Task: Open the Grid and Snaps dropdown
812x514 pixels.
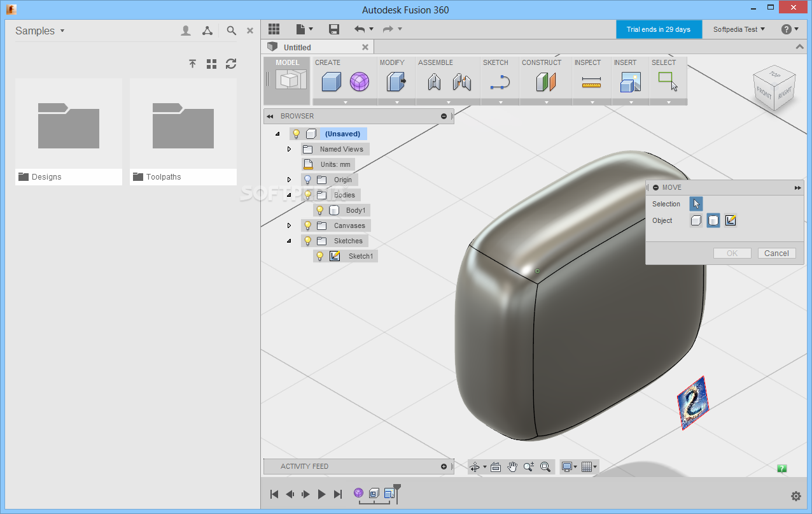Action: click(589, 467)
